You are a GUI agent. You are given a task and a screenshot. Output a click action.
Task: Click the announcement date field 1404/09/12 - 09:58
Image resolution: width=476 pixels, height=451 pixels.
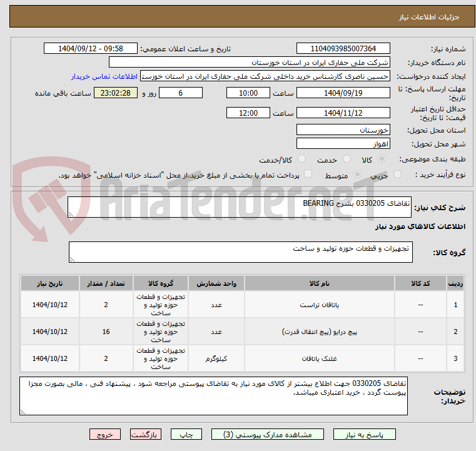(x=91, y=49)
